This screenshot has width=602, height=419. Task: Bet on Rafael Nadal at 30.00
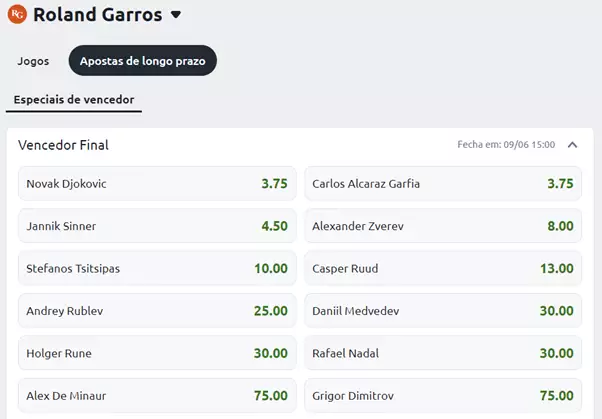coord(443,353)
